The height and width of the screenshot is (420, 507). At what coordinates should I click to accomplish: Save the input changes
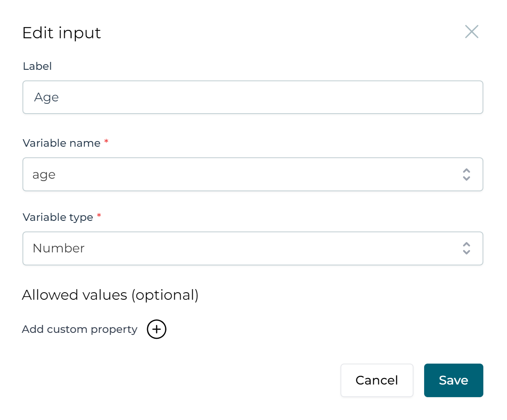pos(453,380)
